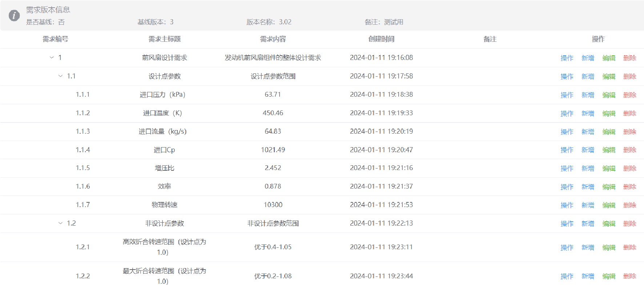The height and width of the screenshot is (287, 644).
Task: Collapse the 1.1 设计点参数 tree node
Action: pyautogui.click(x=60, y=76)
